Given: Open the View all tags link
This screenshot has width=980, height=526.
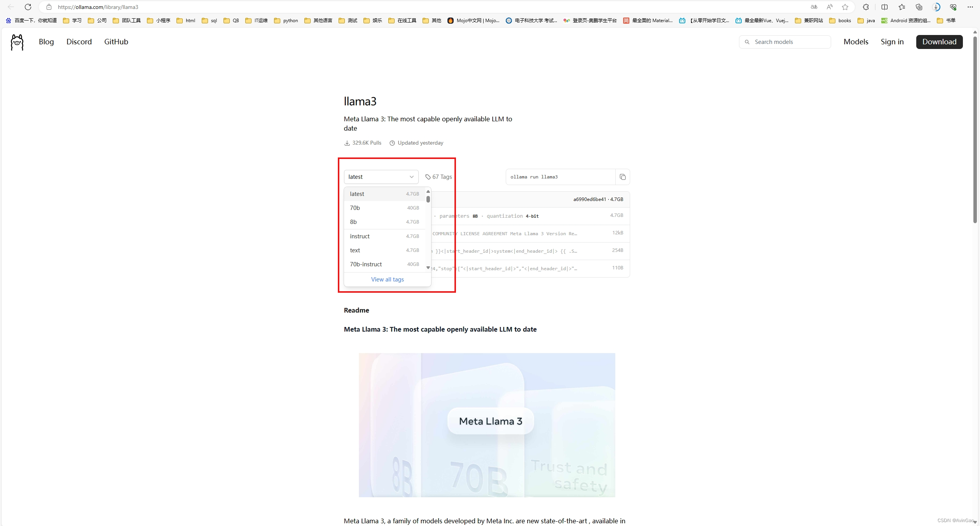Looking at the screenshot, I should 387,280.
